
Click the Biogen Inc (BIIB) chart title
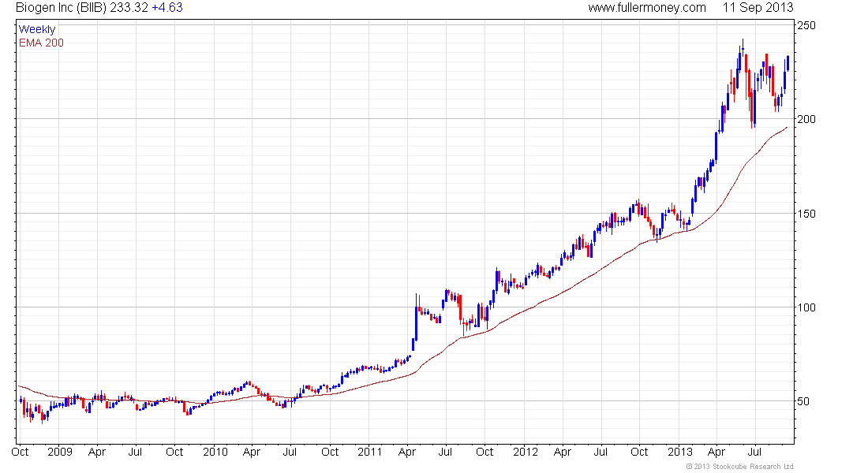61,8
